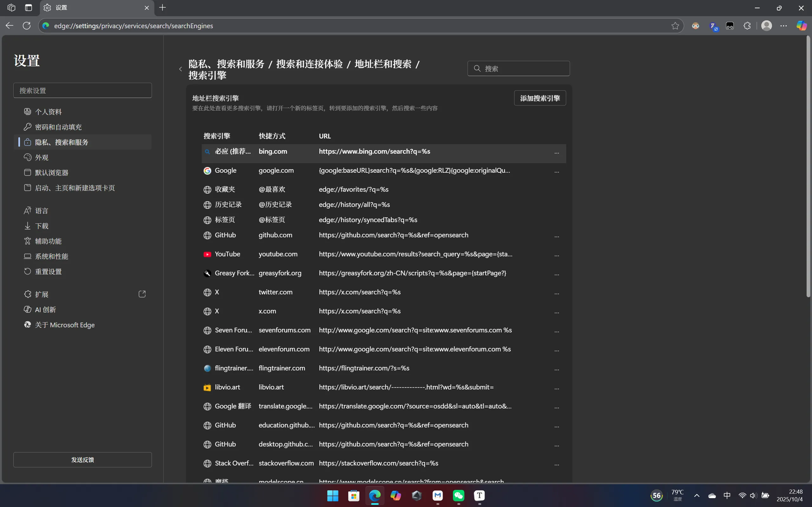Collapse the breadcrumb with the left chevron
Screen dimensions: 812x507
click(180, 69)
